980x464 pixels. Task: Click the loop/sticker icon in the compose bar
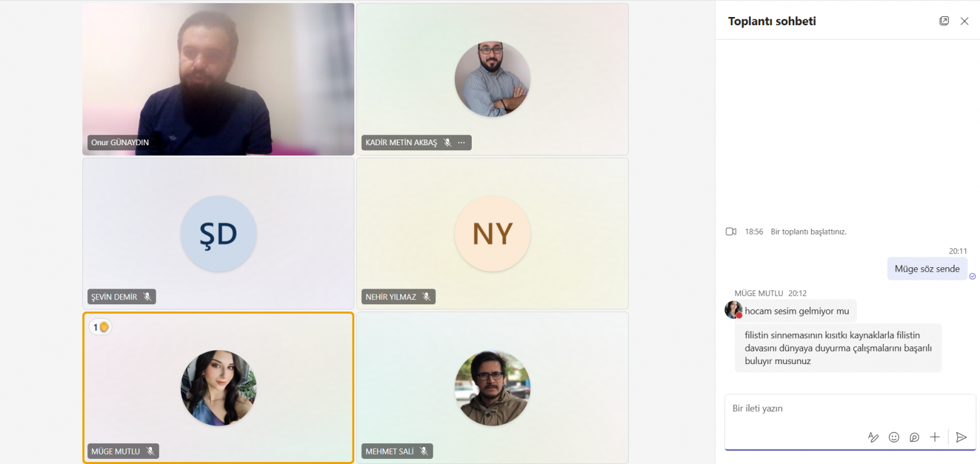915,437
